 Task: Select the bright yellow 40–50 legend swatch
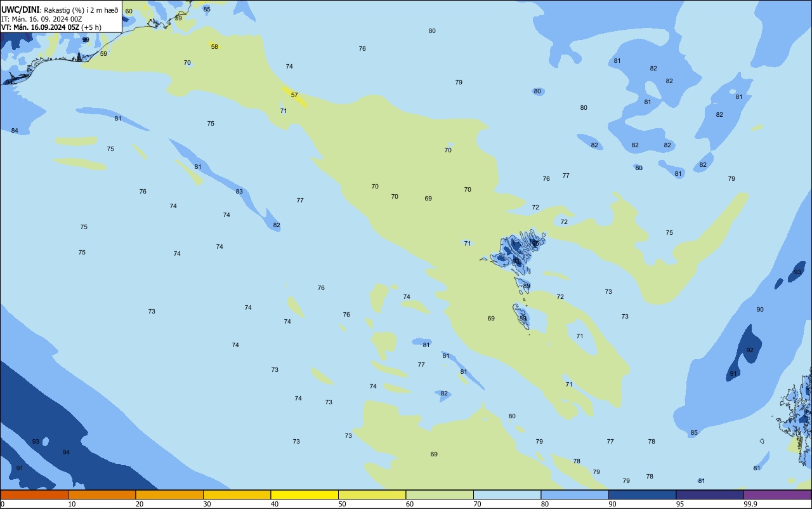(x=304, y=494)
